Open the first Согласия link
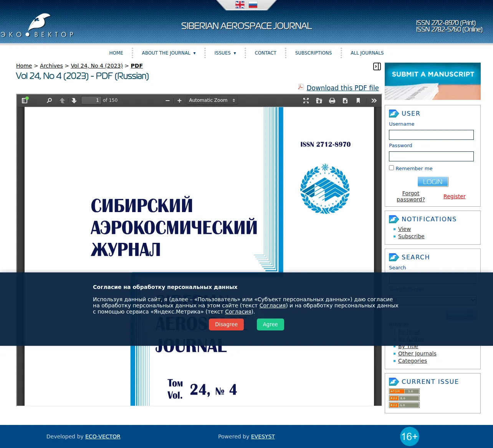493x448 pixels. pos(273,305)
